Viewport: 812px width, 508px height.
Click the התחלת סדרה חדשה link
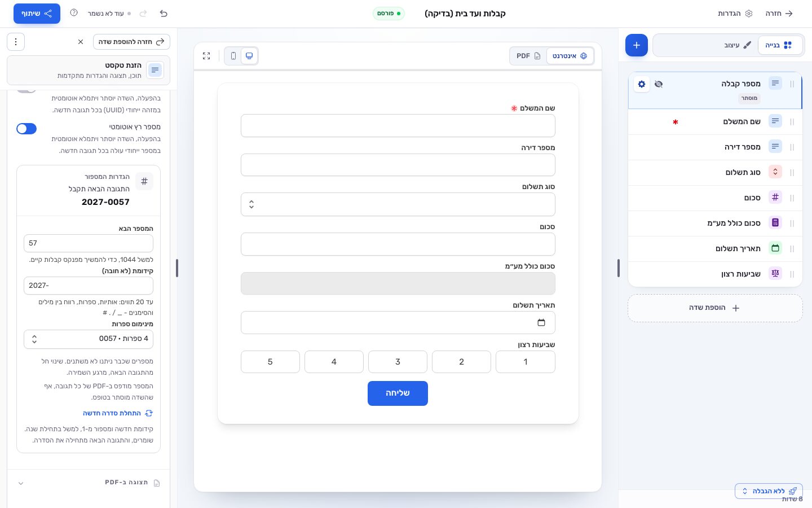click(x=118, y=413)
